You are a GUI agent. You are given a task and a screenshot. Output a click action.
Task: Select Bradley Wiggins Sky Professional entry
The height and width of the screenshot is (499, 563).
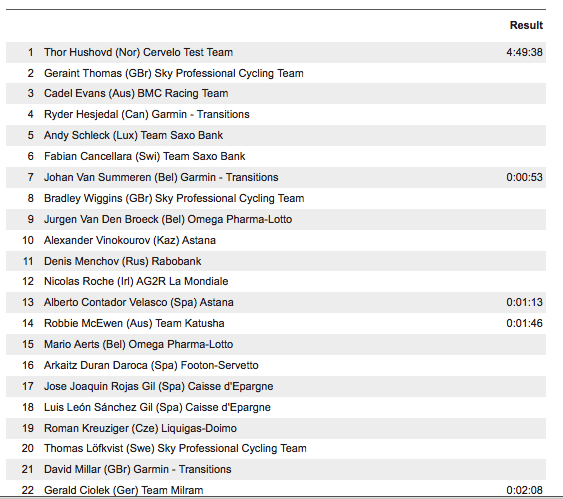[x=174, y=198]
